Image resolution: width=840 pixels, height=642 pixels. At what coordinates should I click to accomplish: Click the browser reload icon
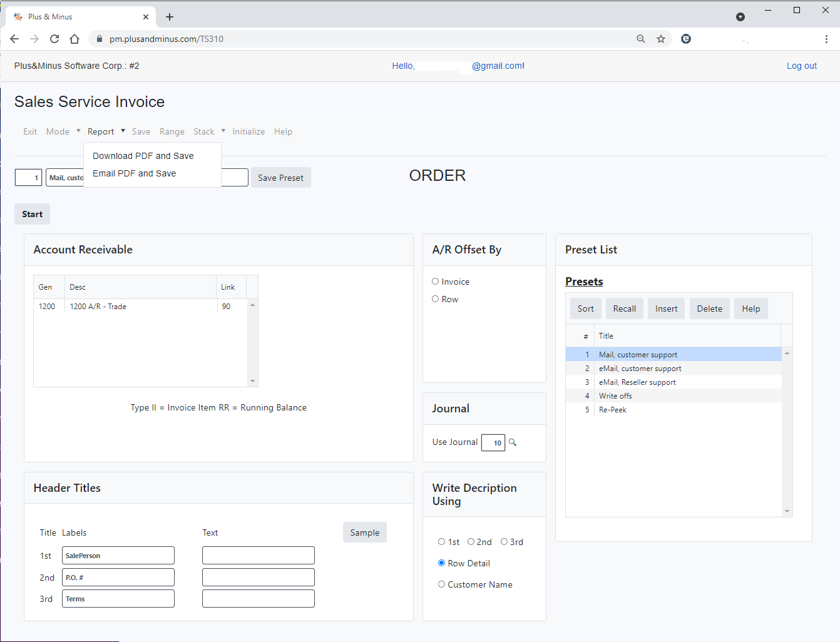click(54, 39)
